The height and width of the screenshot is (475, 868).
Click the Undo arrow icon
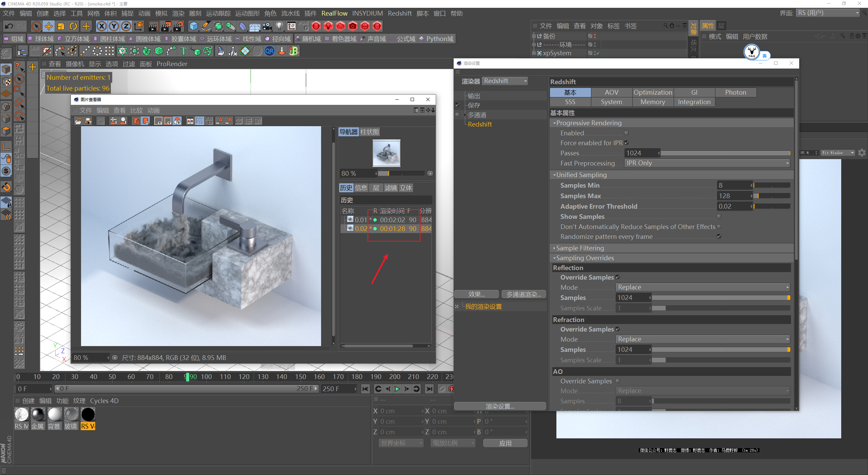tap(9, 26)
